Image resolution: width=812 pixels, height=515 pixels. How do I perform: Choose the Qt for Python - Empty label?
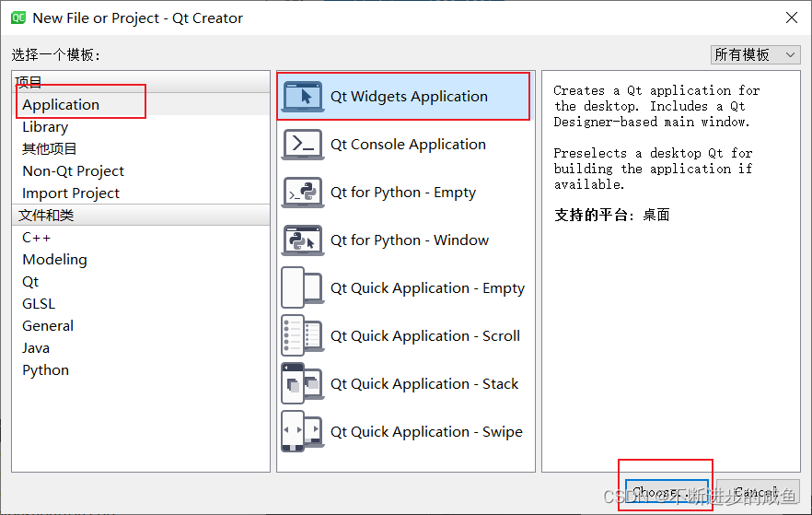(403, 193)
